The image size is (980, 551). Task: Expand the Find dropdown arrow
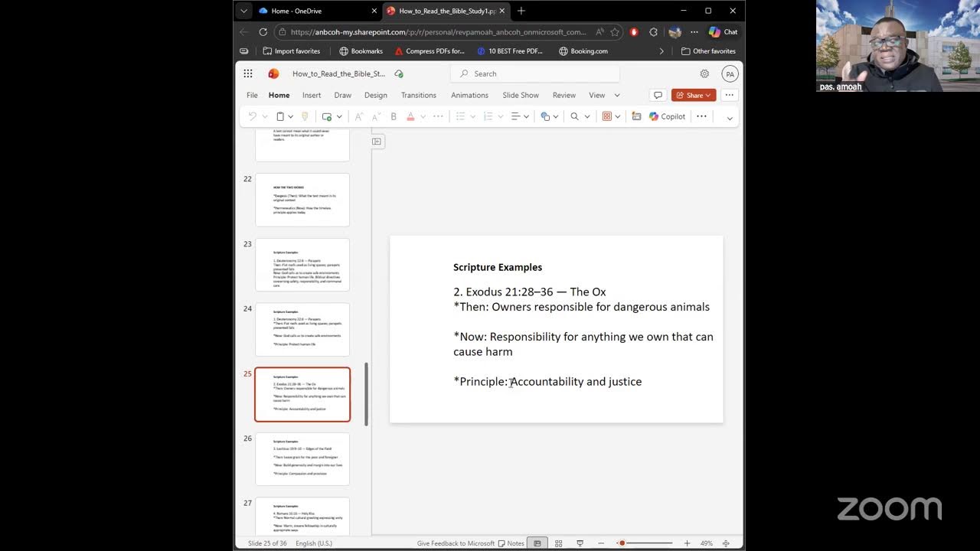tap(587, 117)
